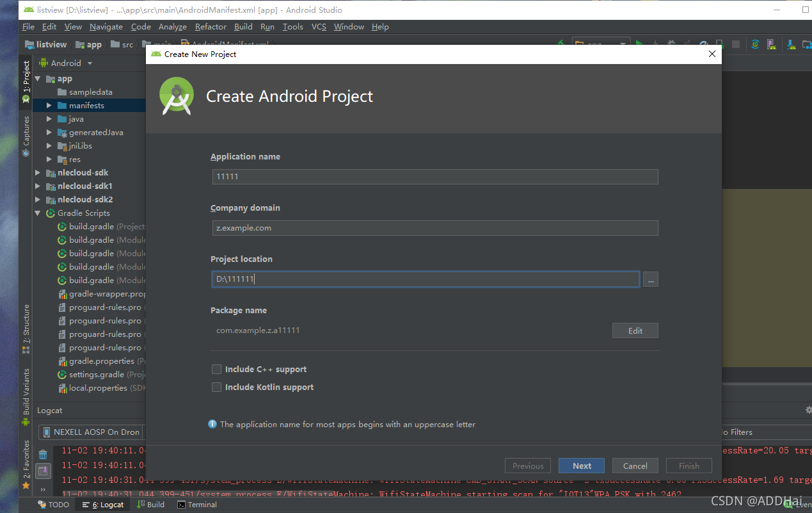Clear the Logcat output with the trash icon
This screenshot has width=812, height=513.
point(42,455)
